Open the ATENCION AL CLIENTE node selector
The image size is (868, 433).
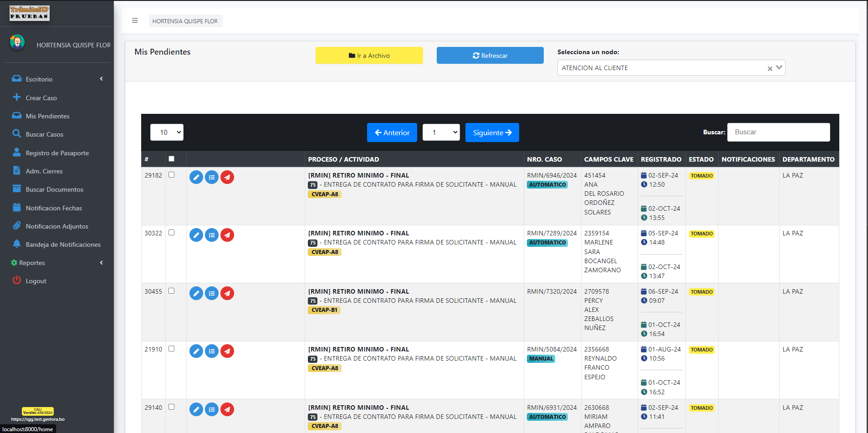point(671,68)
